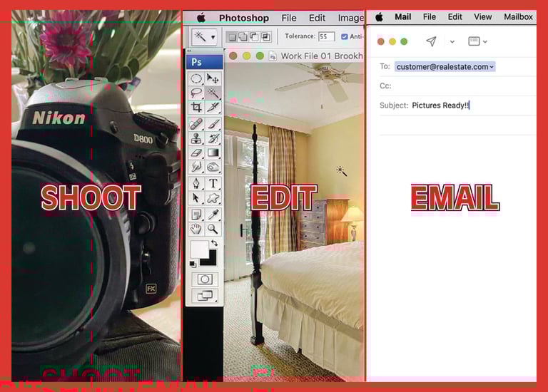
Task: Click the Work File 01 document title icon
Action: coord(273,56)
